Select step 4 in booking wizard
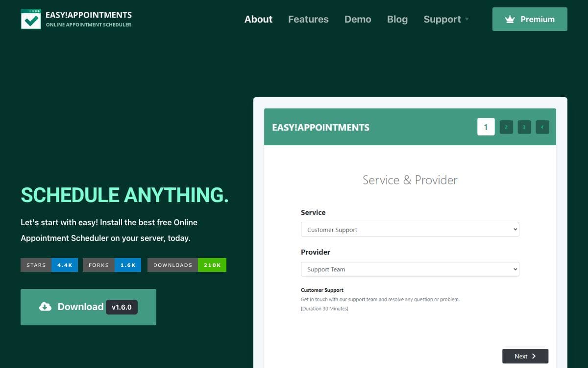The width and height of the screenshot is (588, 368). [542, 127]
